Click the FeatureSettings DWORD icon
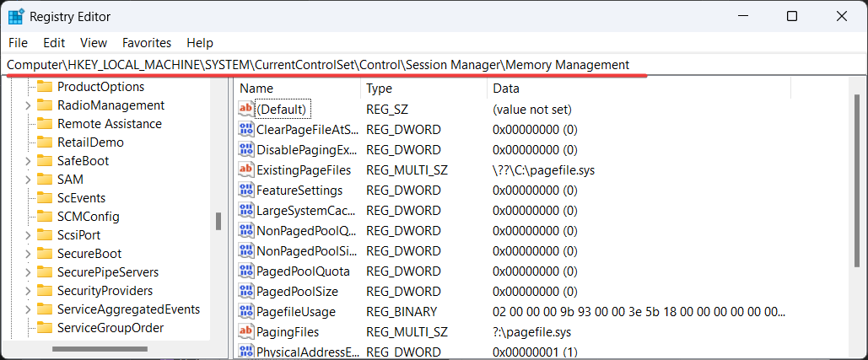The height and width of the screenshot is (360, 868). pos(245,191)
